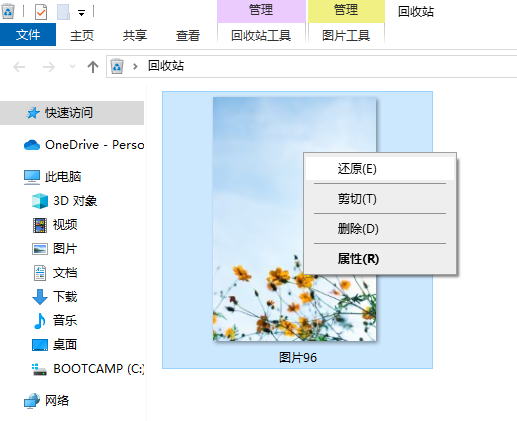This screenshot has height=421, width=517.
Task: Open the 3D 对象 folder
Action: [75, 201]
